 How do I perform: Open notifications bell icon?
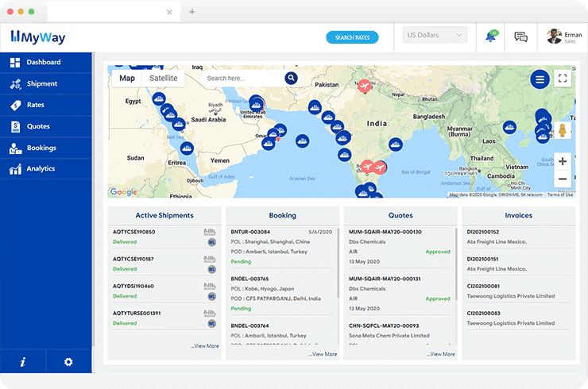pos(490,37)
